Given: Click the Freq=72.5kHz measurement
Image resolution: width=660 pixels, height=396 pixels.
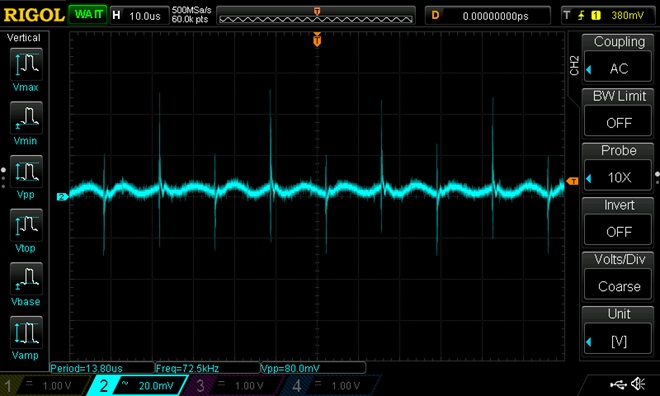Looking at the screenshot, I should pyautogui.click(x=208, y=368).
